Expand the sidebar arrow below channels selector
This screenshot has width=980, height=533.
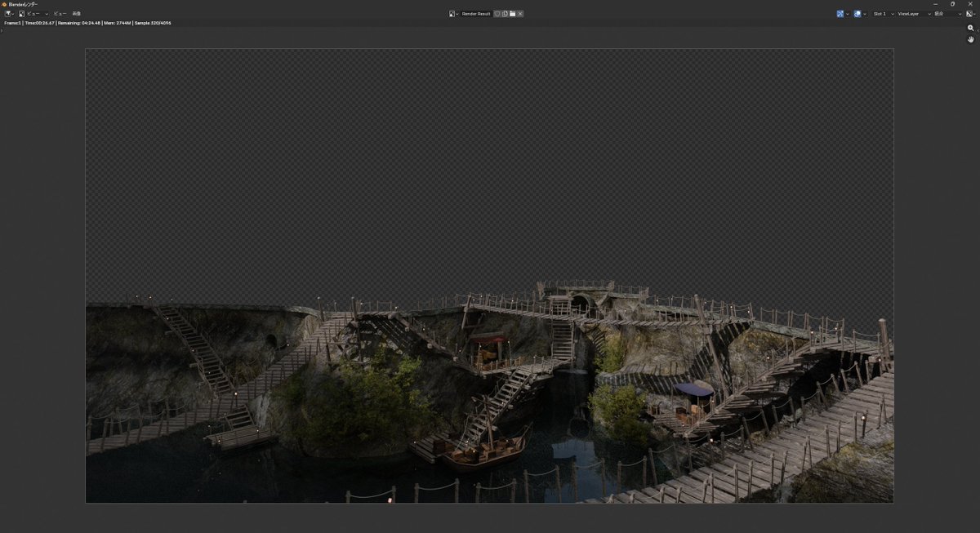pos(978,30)
